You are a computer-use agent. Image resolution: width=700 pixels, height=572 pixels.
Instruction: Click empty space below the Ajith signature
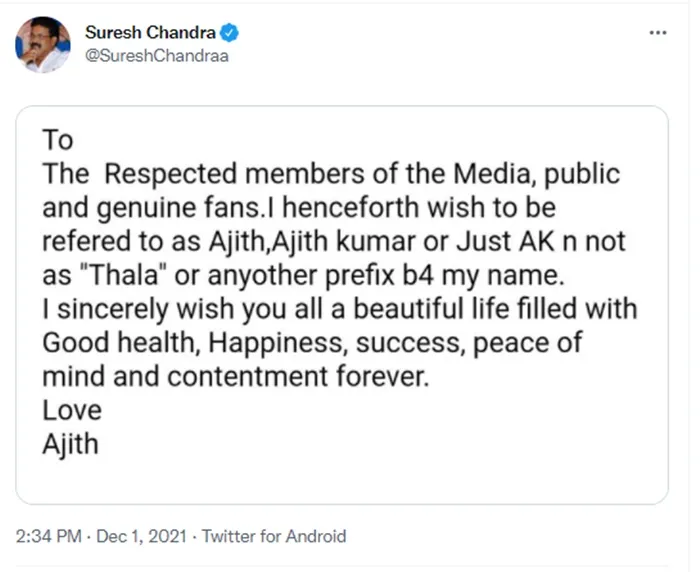tap(340, 480)
